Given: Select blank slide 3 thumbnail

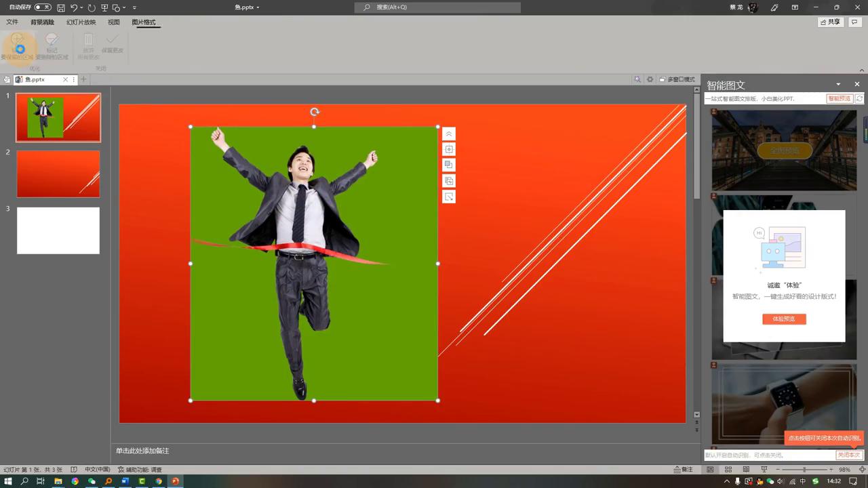Looking at the screenshot, I should pyautogui.click(x=58, y=230).
